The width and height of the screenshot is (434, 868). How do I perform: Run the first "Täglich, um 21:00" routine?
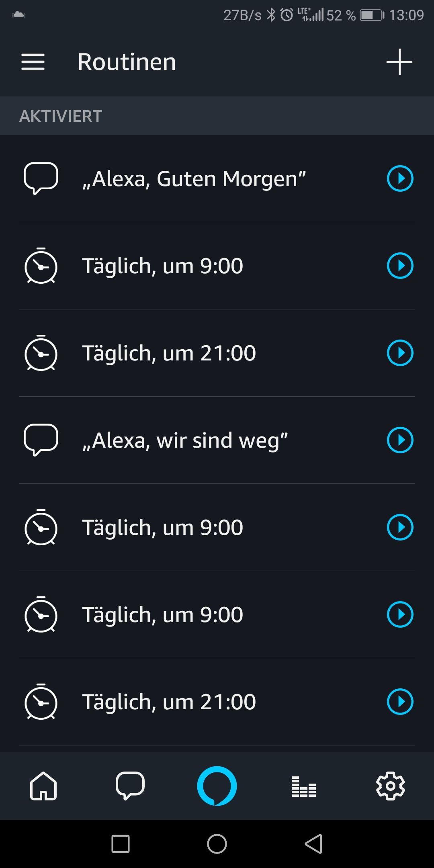(400, 353)
